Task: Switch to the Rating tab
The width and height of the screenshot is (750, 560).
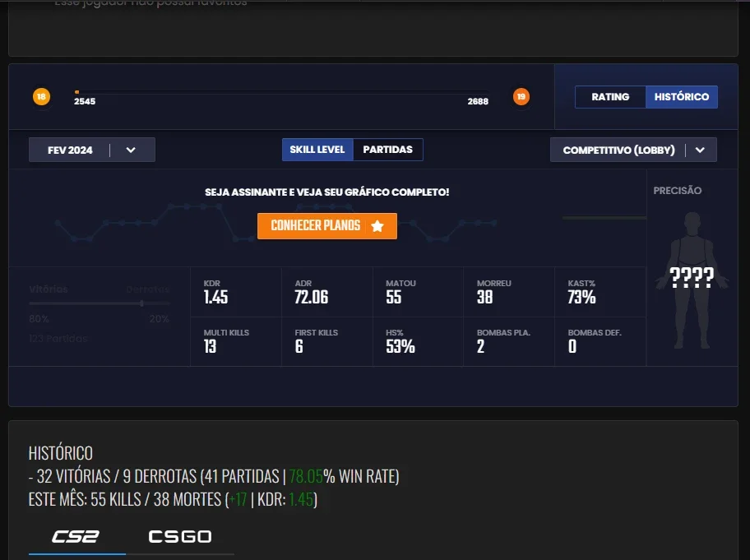Action: 610,97
